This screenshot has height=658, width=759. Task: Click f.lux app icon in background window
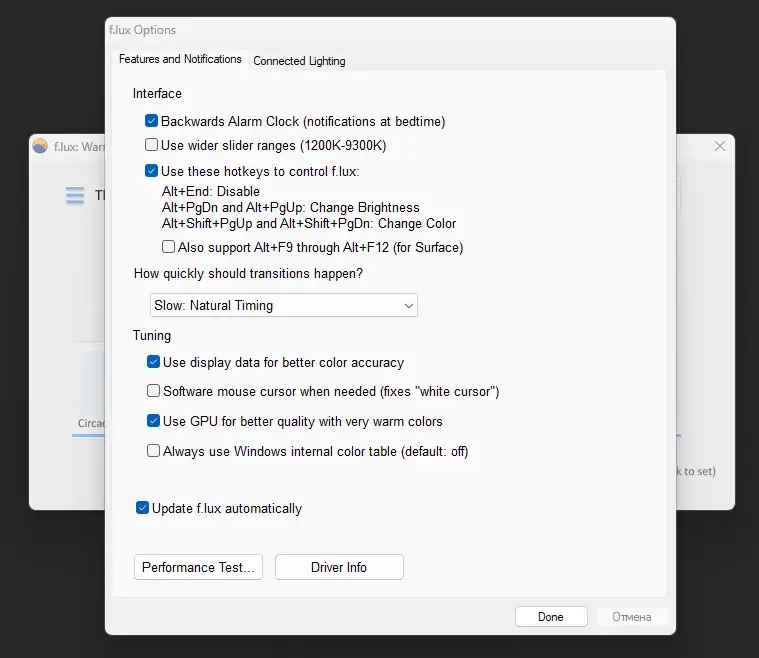(x=40, y=146)
